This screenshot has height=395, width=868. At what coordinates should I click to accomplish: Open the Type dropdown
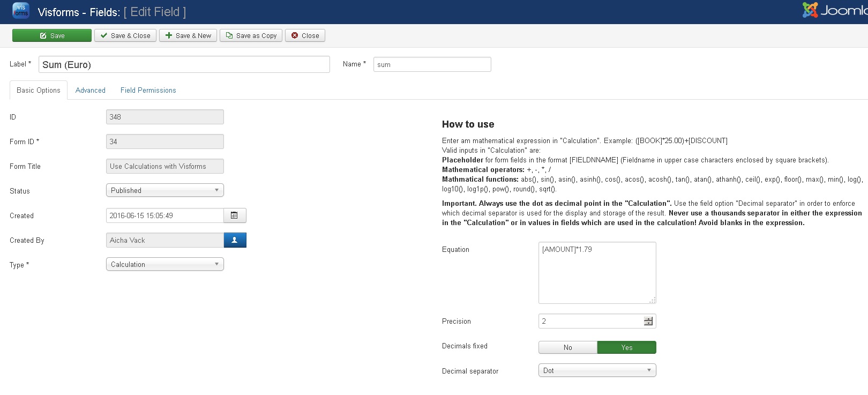click(165, 264)
